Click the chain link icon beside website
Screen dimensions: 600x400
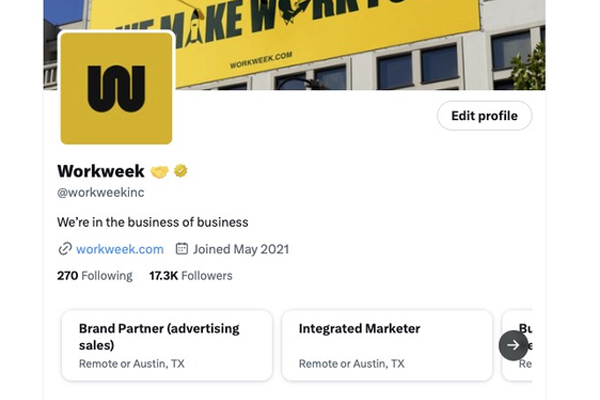(x=65, y=249)
